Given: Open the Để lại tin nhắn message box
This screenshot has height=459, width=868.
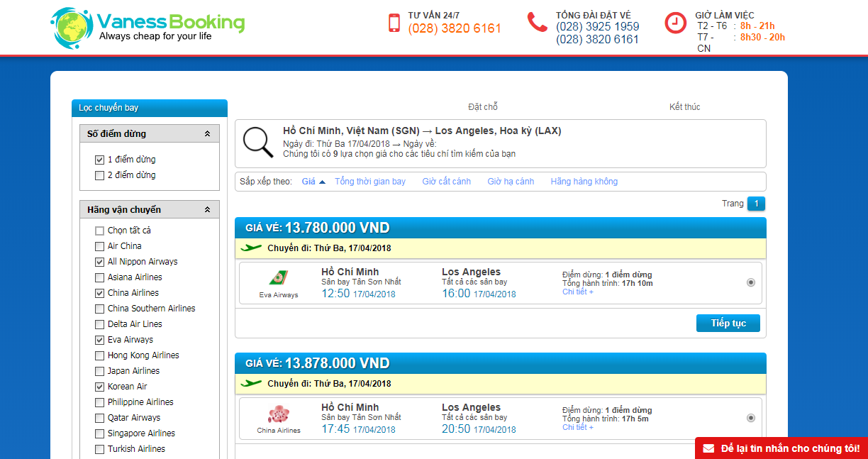Looking at the screenshot, I should click(789, 448).
